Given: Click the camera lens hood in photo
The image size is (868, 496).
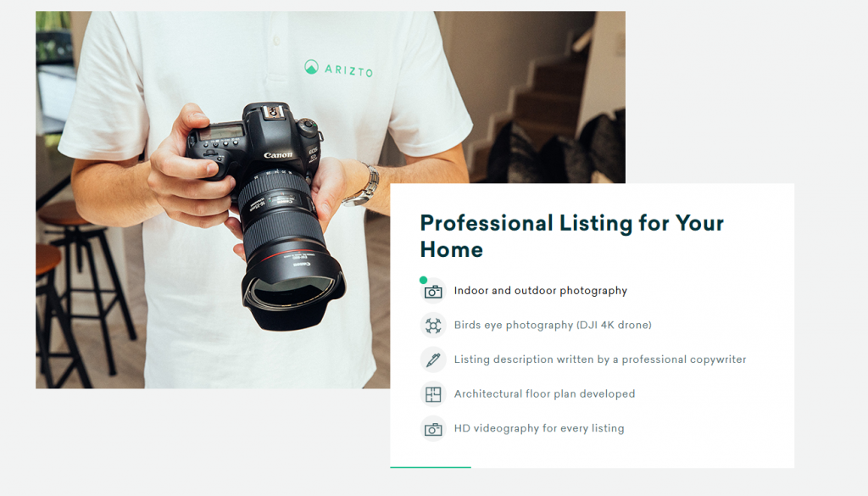Looking at the screenshot, I should pyautogui.click(x=293, y=298).
